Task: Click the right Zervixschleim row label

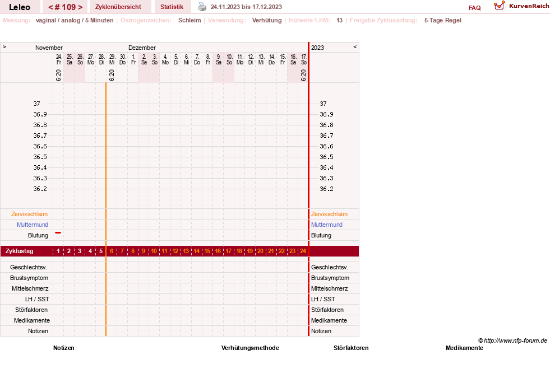Action: (x=329, y=214)
